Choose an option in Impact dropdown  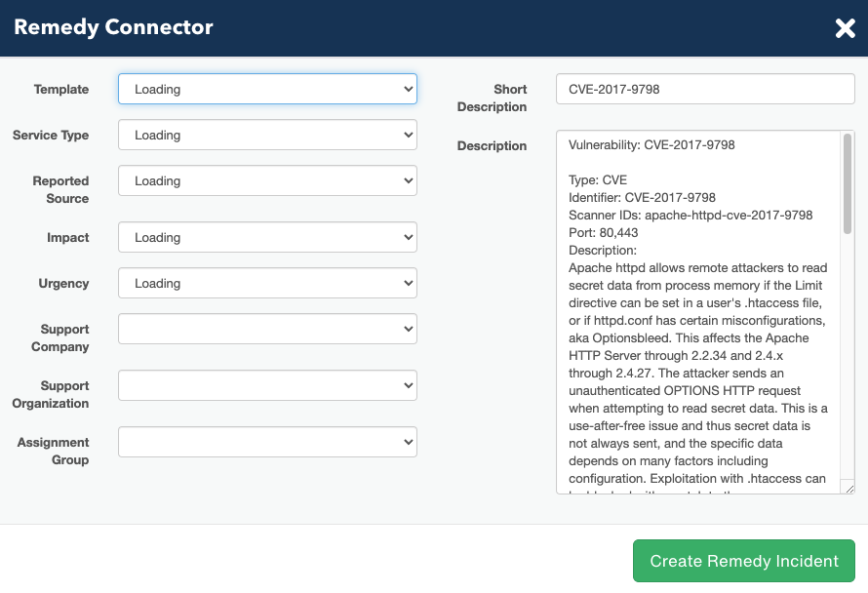click(x=267, y=238)
